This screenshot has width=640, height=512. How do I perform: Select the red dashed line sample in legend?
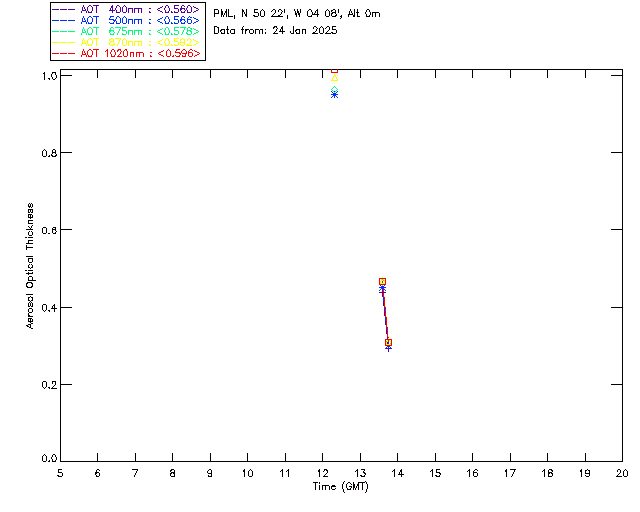(64, 53)
